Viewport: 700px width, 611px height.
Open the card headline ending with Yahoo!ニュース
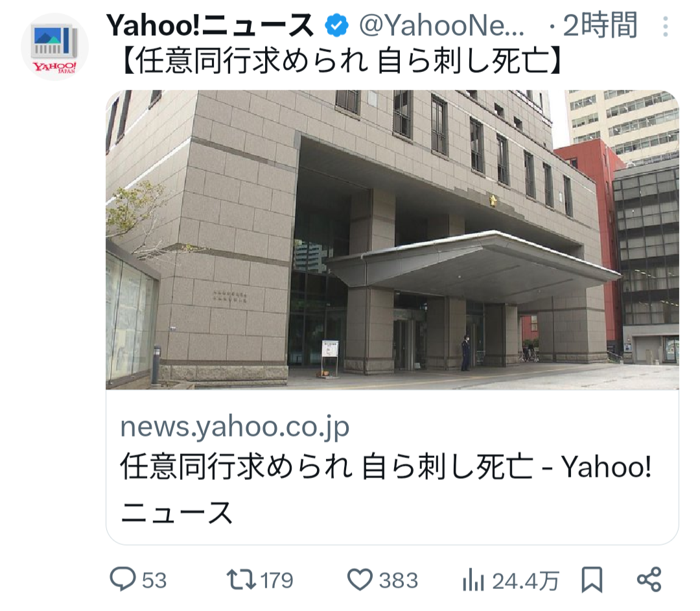(386, 488)
